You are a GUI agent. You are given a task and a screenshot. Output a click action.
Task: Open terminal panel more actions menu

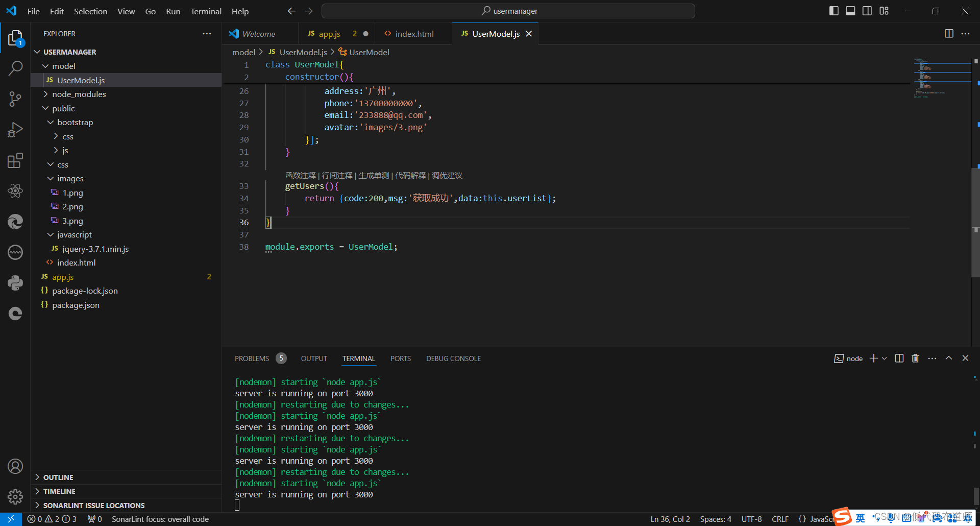(932, 358)
